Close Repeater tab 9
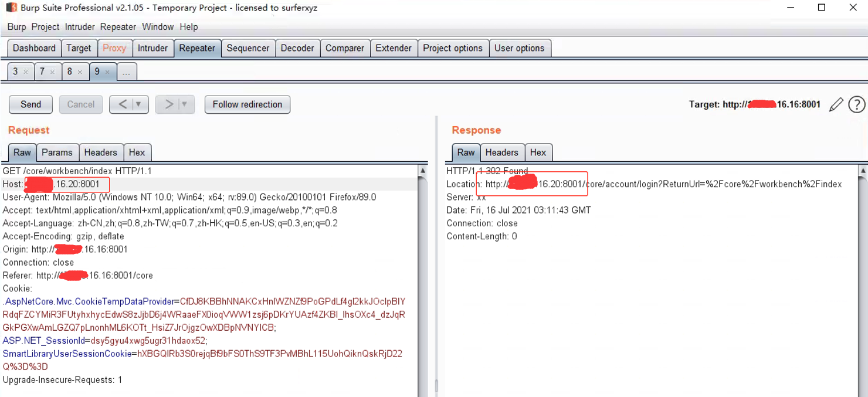The height and width of the screenshot is (397, 868). click(107, 72)
